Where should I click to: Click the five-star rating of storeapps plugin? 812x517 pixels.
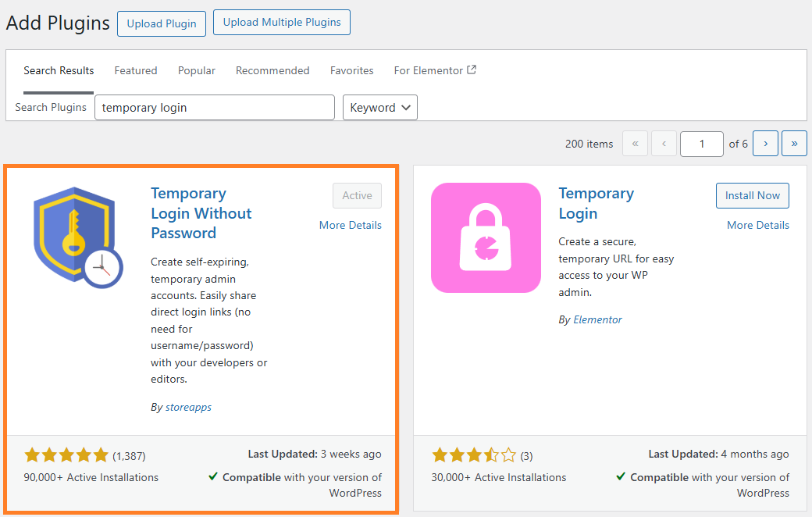coord(66,455)
